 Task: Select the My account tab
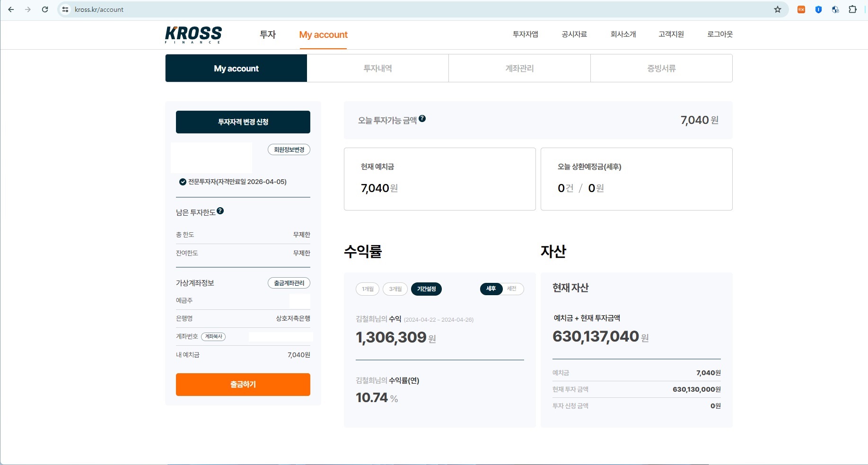(236, 68)
